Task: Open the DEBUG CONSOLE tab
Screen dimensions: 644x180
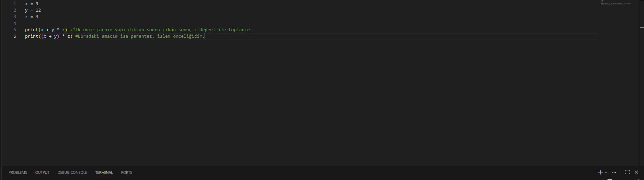Action: [x=72, y=172]
